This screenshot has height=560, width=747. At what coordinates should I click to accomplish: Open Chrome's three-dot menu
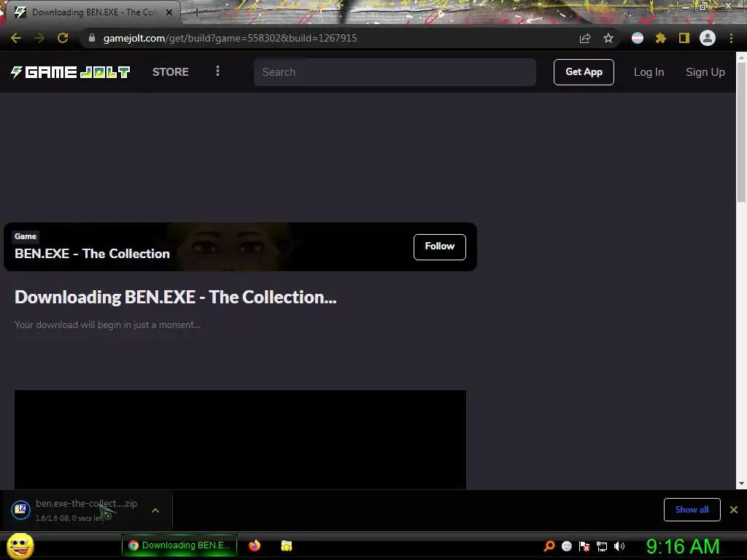731,38
